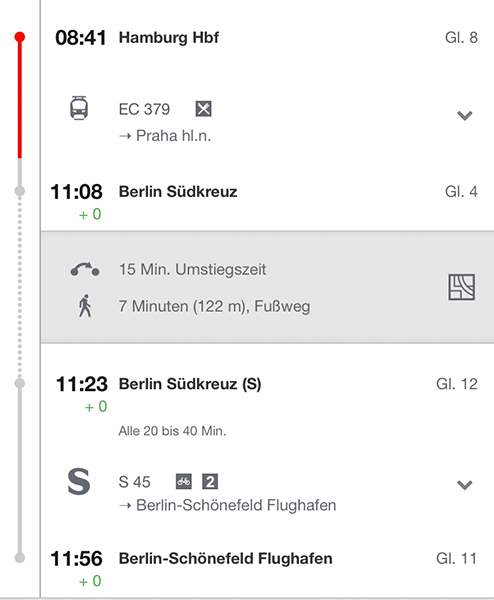Click the Gl. 12 platform label
The height and width of the screenshot is (600, 494).
click(457, 384)
